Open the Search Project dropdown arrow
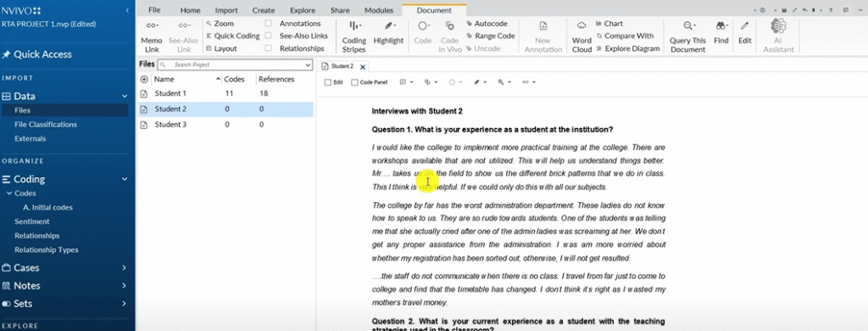Screen dimensions: 868x331 [309, 65]
